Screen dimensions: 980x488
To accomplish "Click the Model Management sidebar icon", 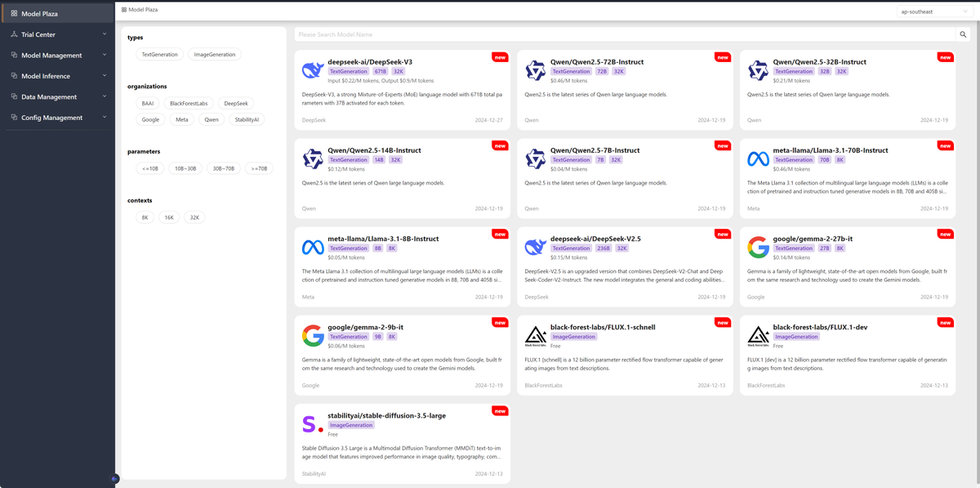I will pos(14,55).
